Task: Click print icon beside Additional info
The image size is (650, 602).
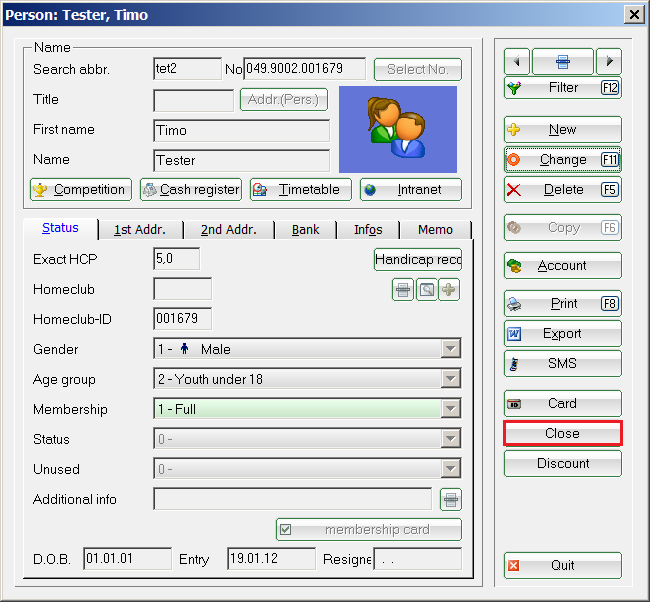Action: [451, 500]
